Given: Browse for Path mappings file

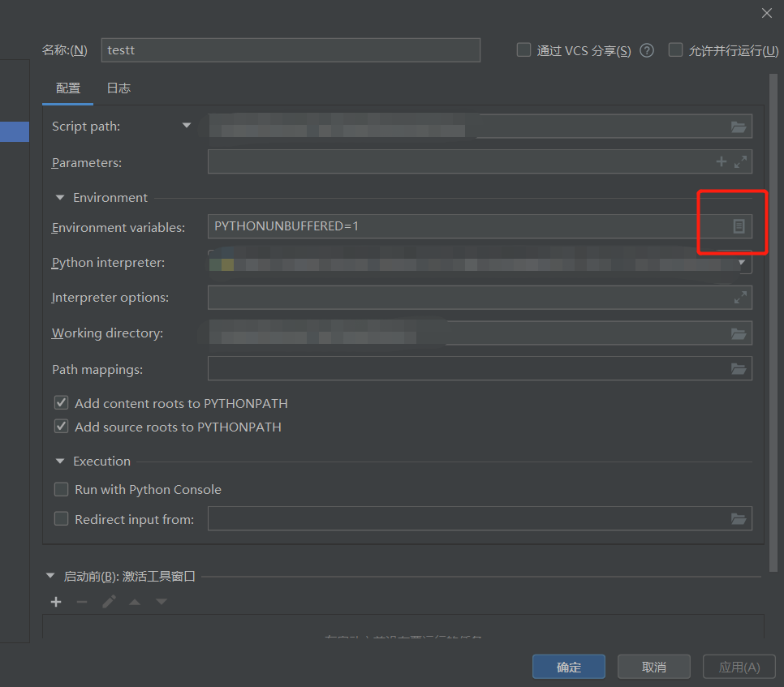Looking at the screenshot, I should tap(739, 368).
